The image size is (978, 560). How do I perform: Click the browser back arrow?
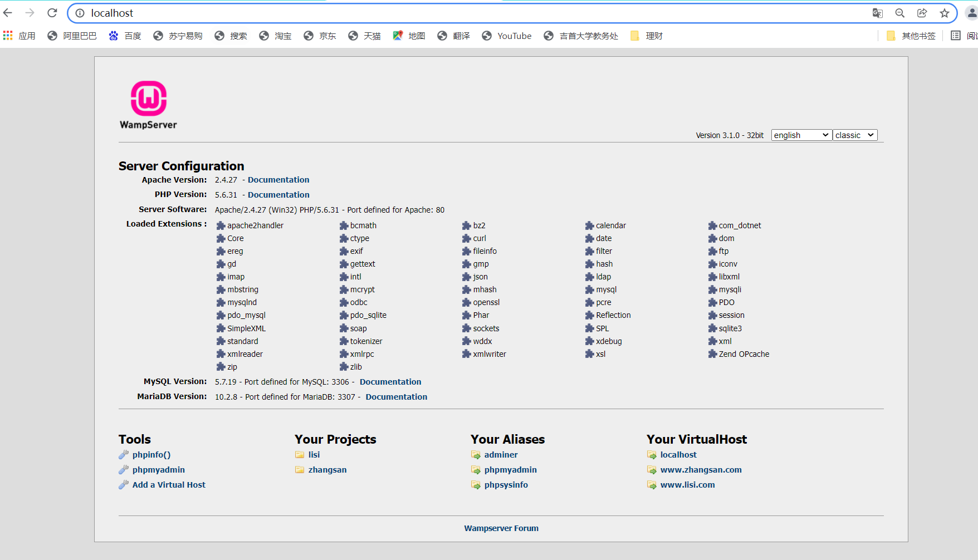coord(8,13)
